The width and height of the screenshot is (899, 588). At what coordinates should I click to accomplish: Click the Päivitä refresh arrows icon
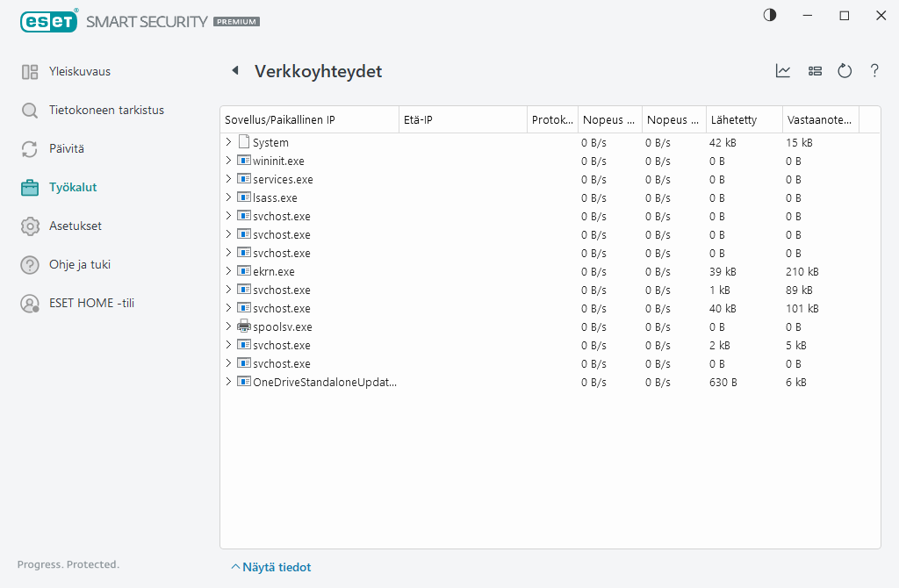tap(27, 148)
